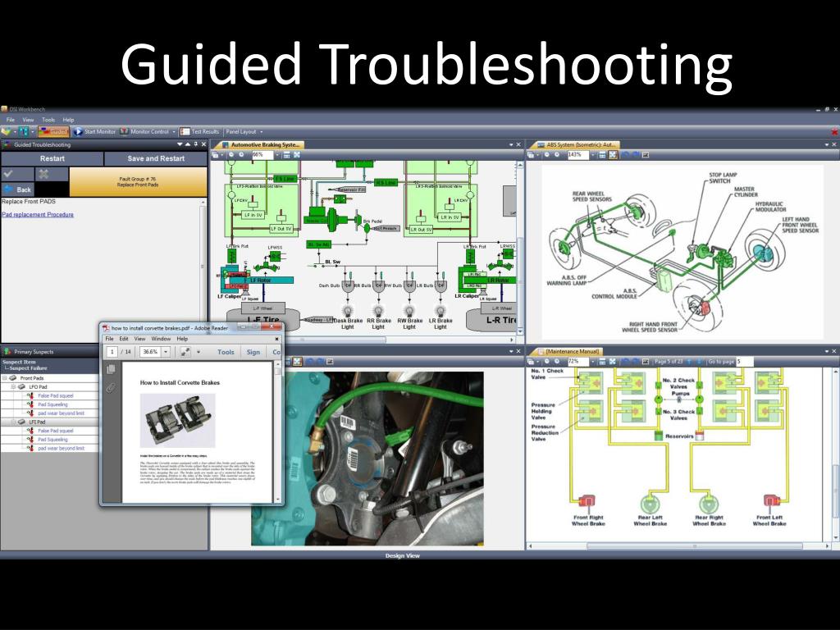Open Guided Troubleshooting panel dropdown arrow
This screenshot has height=630, width=840.
pyautogui.click(x=180, y=144)
